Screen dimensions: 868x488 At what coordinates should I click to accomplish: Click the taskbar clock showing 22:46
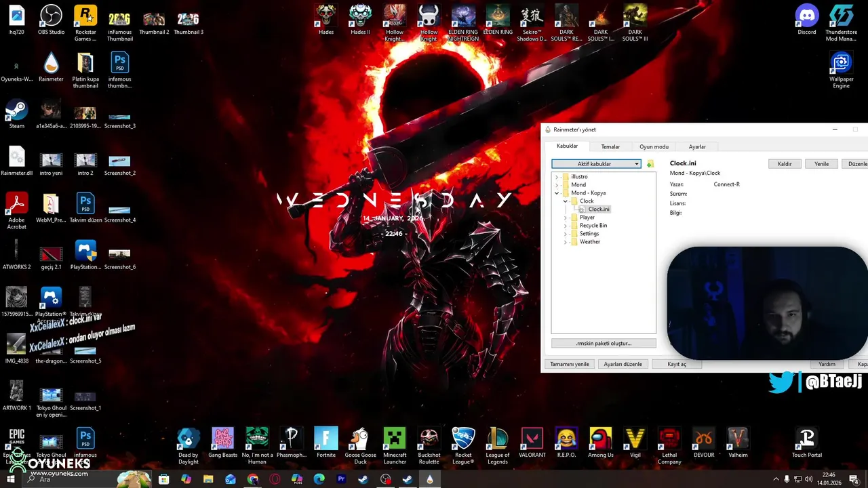click(x=829, y=479)
